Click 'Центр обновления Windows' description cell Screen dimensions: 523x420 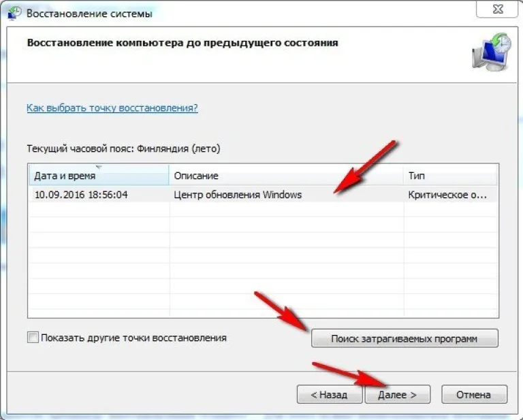coord(238,195)
